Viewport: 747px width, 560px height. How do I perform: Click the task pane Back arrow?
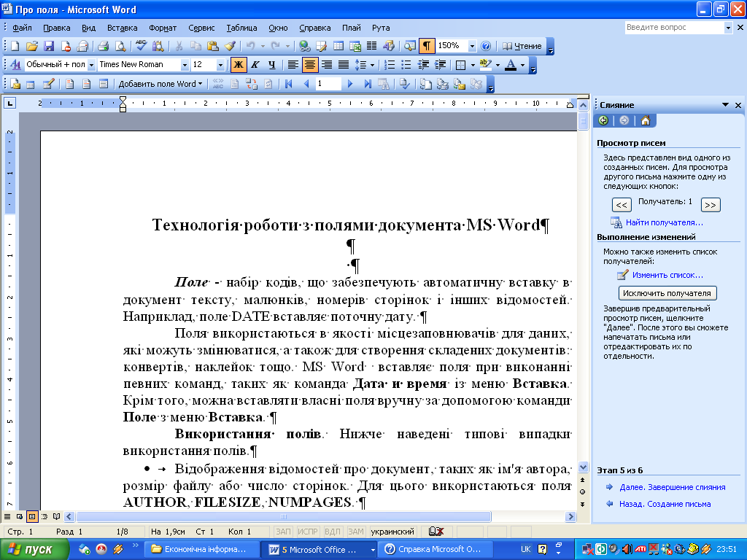[603, 120]
